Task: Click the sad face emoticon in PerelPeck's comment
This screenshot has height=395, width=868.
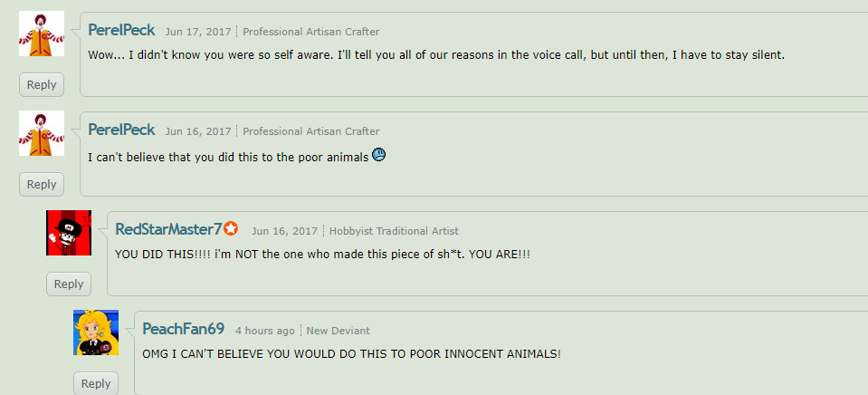Action: click(x=378, y=155)
